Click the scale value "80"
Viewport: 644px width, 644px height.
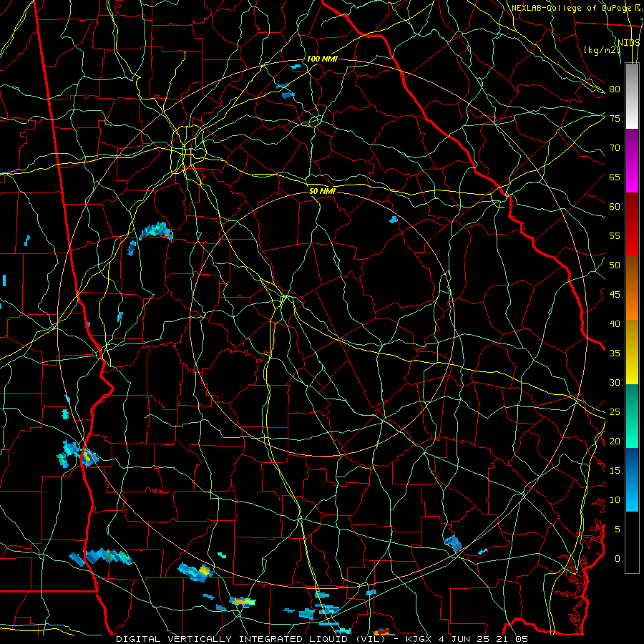(615, 89)
